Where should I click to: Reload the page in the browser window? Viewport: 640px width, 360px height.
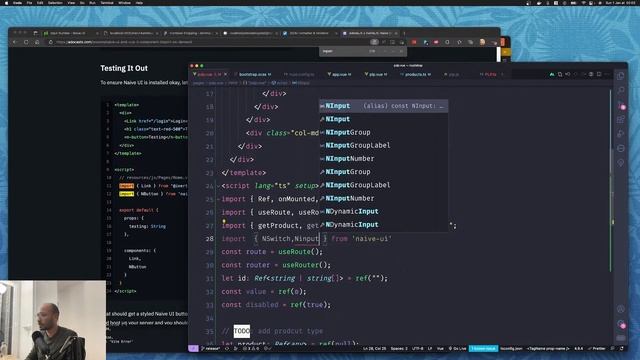click(x=26, y=42)
